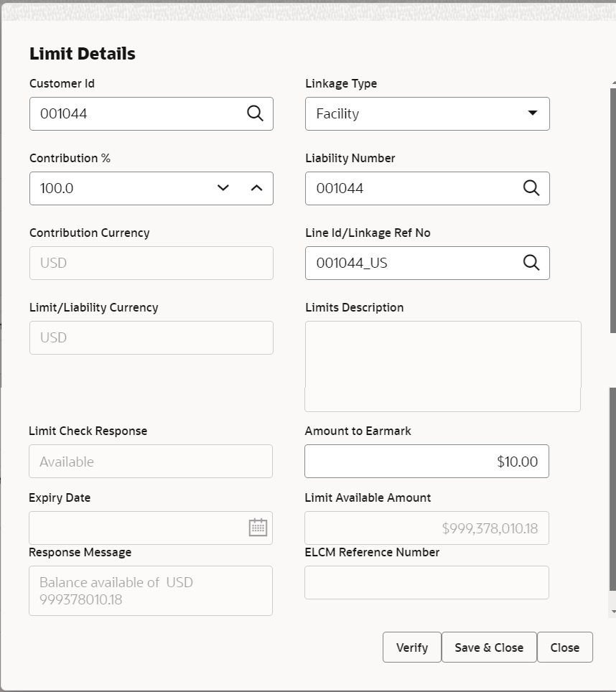616x692 pixels.
Task: Click the Verify button
Action: tap(411, 647)
